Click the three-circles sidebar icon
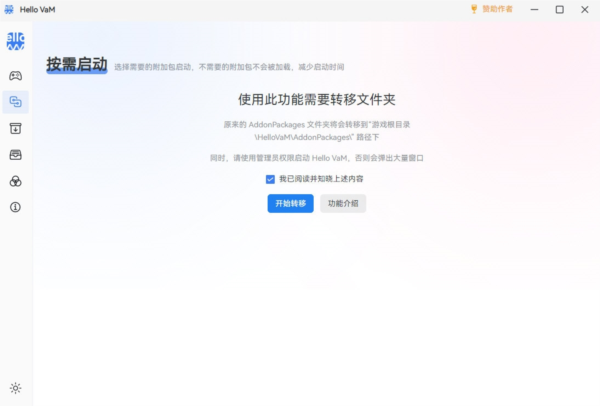 [x=16, y=181]
